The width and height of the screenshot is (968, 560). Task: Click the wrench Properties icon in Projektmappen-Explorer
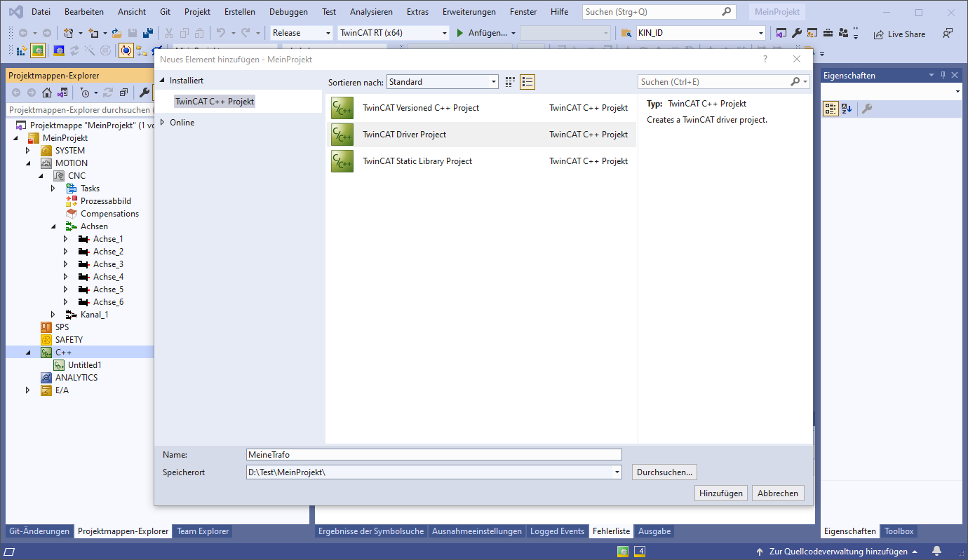(145, 93)
